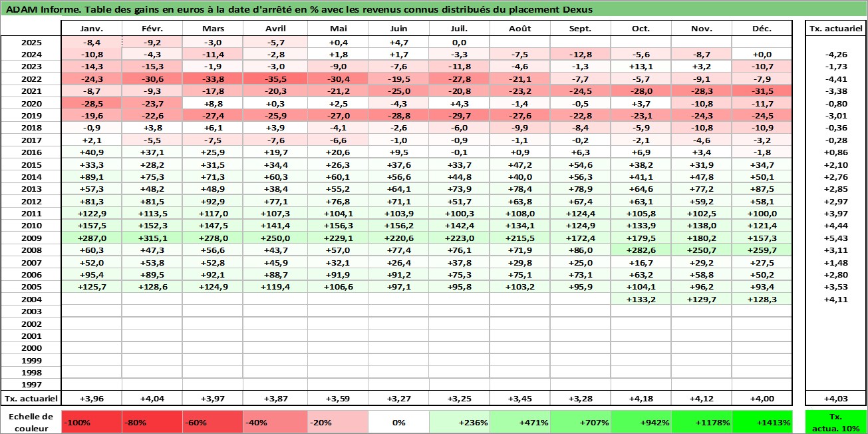This screenshot has width=868, height=434.
Task: Click the +3,25 Juil. actuarial rate cell
Action: click(x=459, y=399)
